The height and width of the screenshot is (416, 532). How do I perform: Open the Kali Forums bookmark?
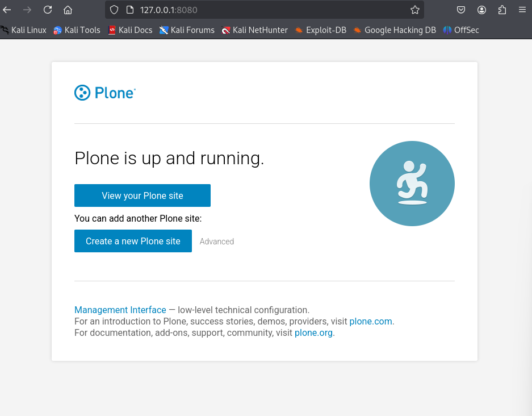(x=187, y=30)
